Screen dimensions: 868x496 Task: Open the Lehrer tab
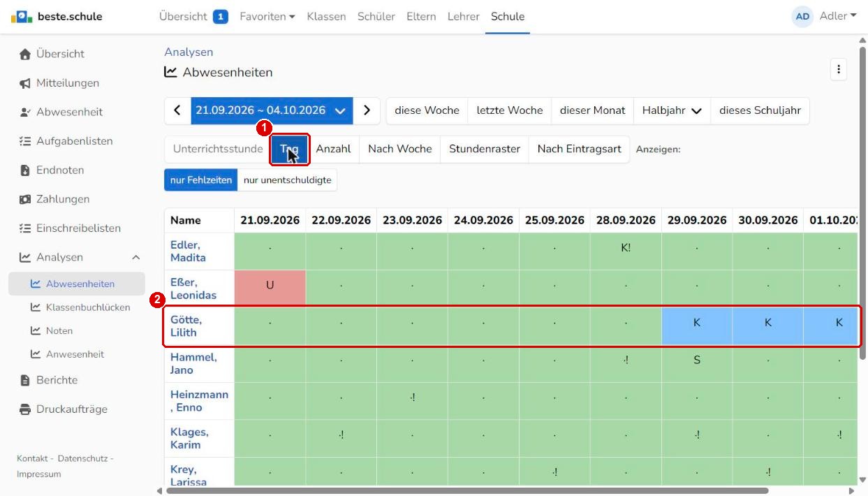click(x=464, y=16)
